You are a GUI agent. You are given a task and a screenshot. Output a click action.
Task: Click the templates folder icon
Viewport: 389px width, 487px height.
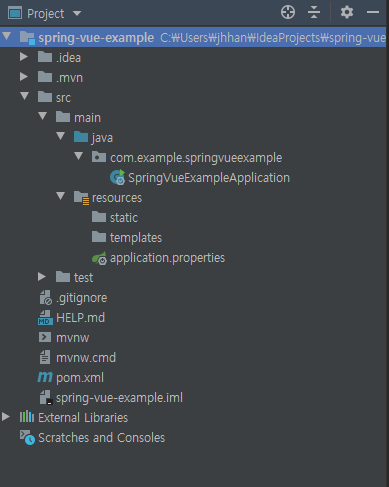[99, 237]
